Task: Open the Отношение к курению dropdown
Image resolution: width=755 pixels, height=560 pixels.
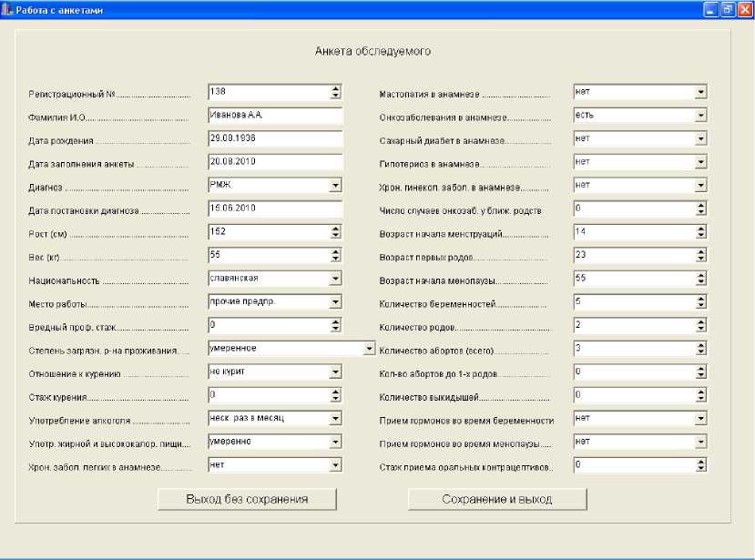Action: [x=335, y=372]
